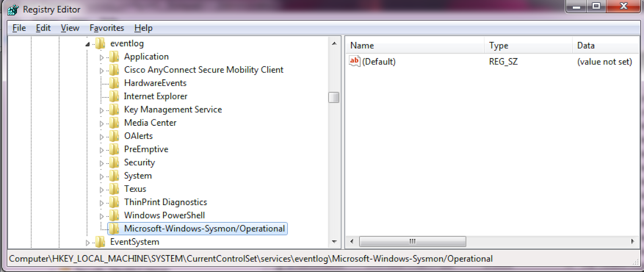This screenshot has height=272, width=644.
Task: Select the Internet Explorer key
Action: tap(155, 96)
